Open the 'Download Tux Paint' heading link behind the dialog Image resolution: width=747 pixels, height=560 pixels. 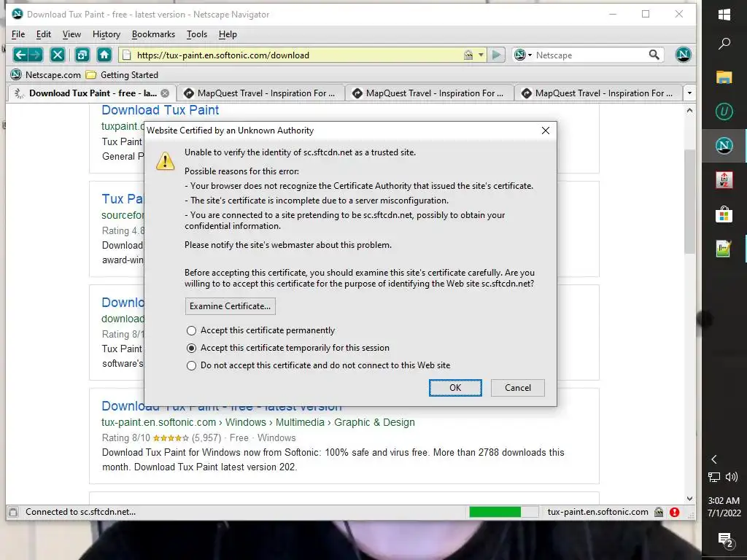(160, 110)
